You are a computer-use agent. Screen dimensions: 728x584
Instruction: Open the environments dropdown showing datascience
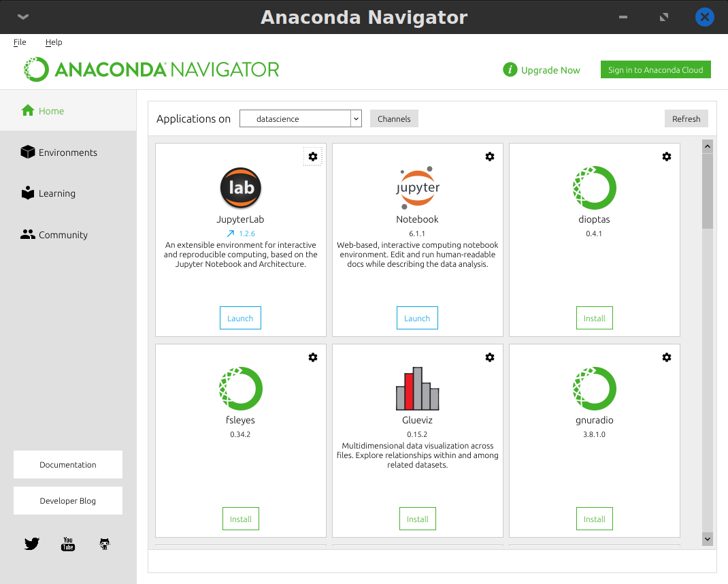click(300, 118)
